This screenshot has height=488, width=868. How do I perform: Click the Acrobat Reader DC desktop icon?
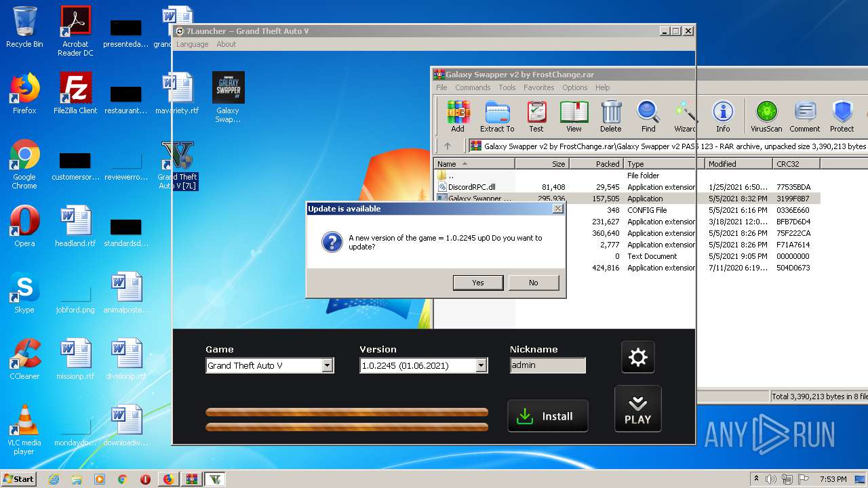click(75, 31)
